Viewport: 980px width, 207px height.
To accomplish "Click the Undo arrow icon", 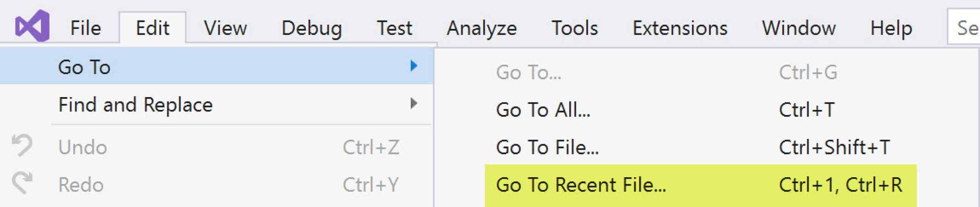I will 22,146.
